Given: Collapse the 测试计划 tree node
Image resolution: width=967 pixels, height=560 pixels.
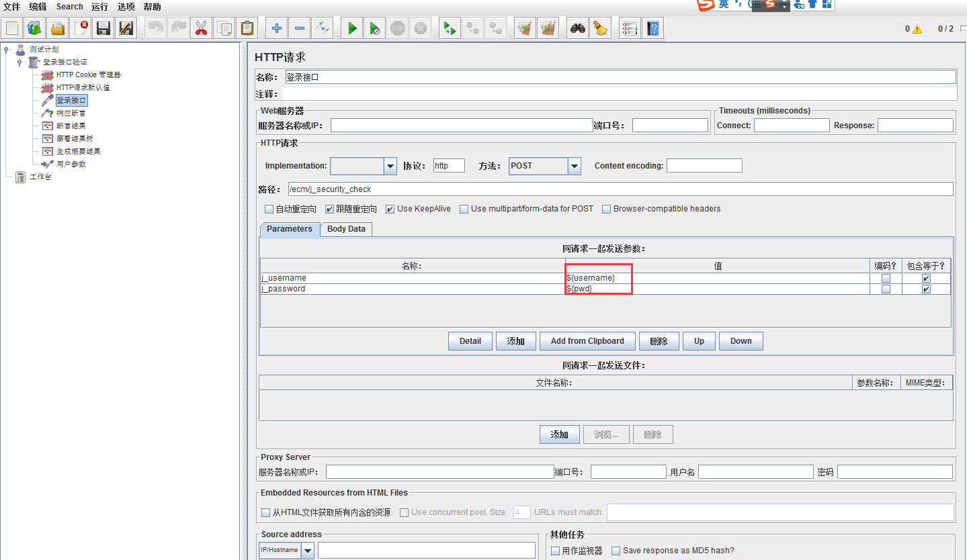Looking at the screenshot, I should [x=7, y=49].
